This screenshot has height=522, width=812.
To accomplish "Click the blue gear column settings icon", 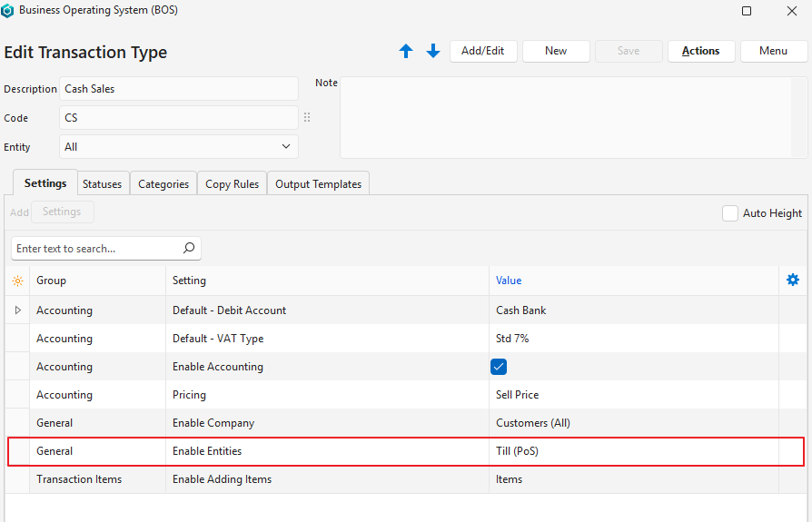I will (792, 280).
